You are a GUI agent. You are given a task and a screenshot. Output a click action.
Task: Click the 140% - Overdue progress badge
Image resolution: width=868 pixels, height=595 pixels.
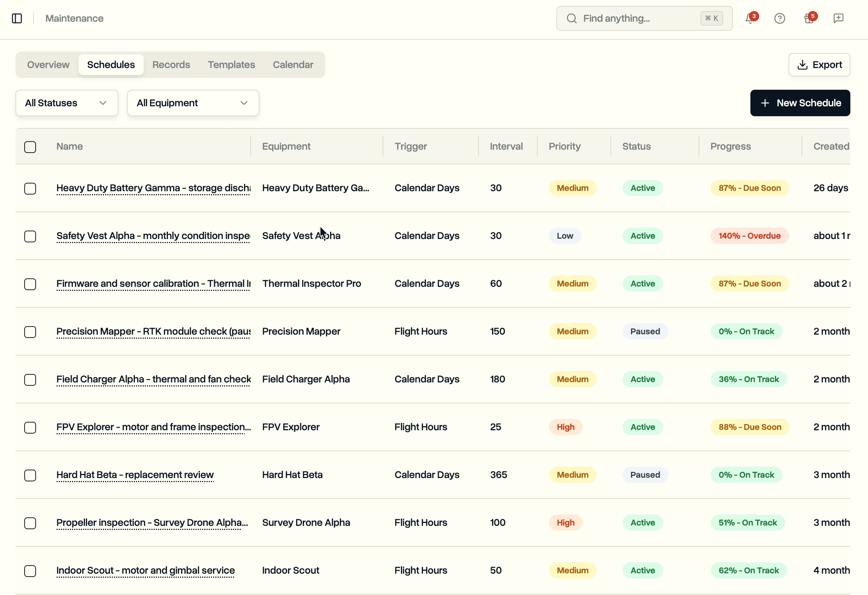tap(749, 236)
